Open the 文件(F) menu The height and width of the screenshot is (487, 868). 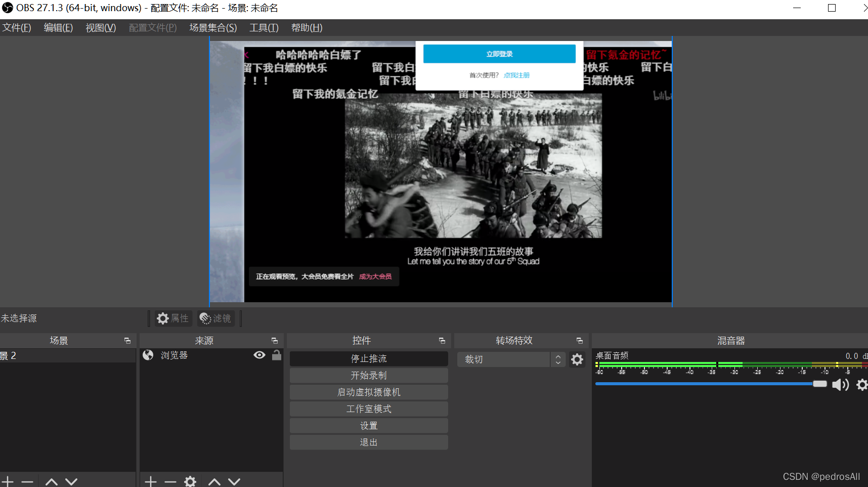[17, 28]
